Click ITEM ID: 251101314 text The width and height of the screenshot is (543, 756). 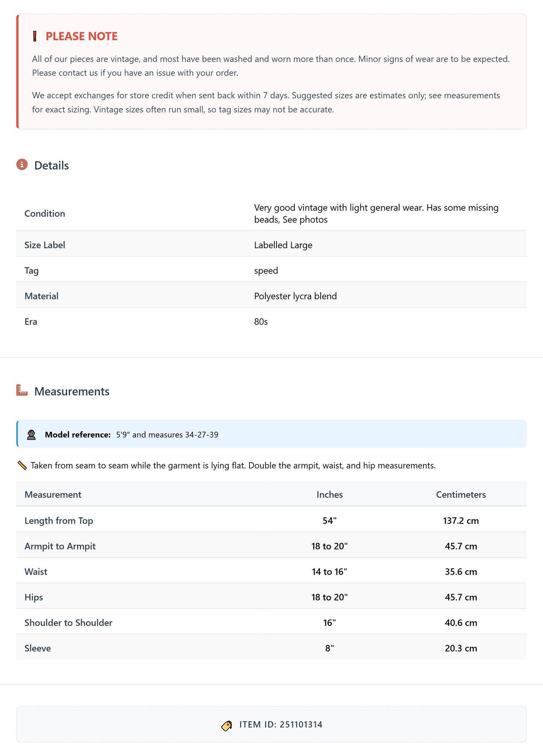[281, 724]
